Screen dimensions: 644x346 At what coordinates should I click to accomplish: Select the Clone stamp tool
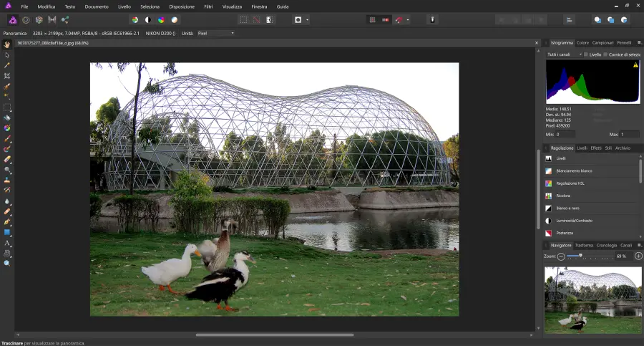pos(7,181)
